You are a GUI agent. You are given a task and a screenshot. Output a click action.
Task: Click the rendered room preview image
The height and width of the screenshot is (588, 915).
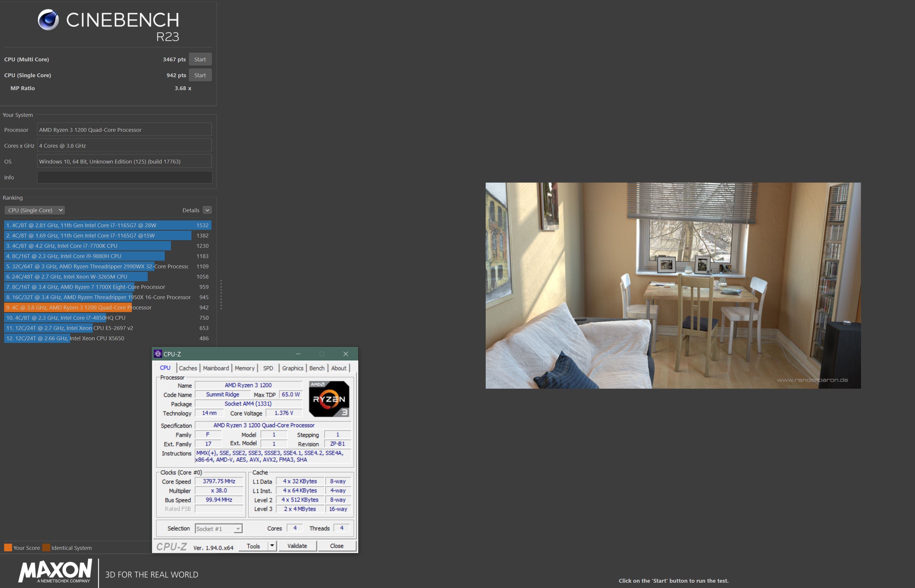coord(673,285)
